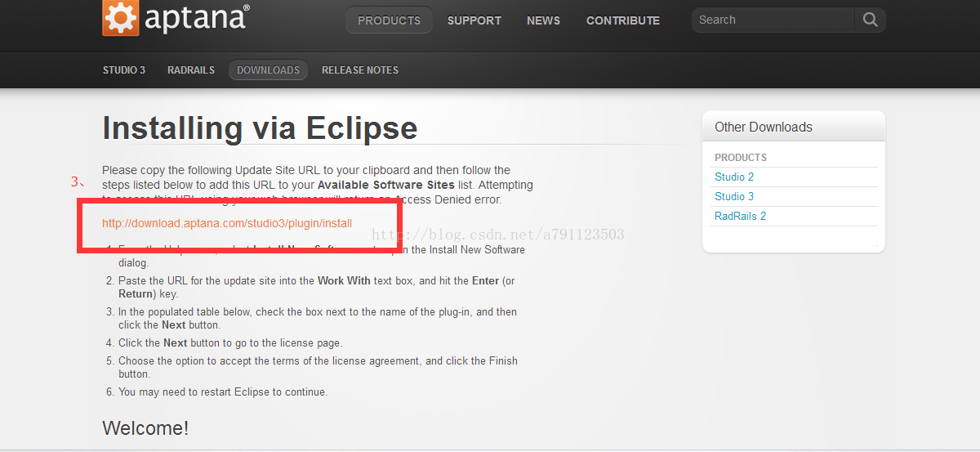Open the NEWS menu
The image size is (980, 452).
click(x=544, y=20)
